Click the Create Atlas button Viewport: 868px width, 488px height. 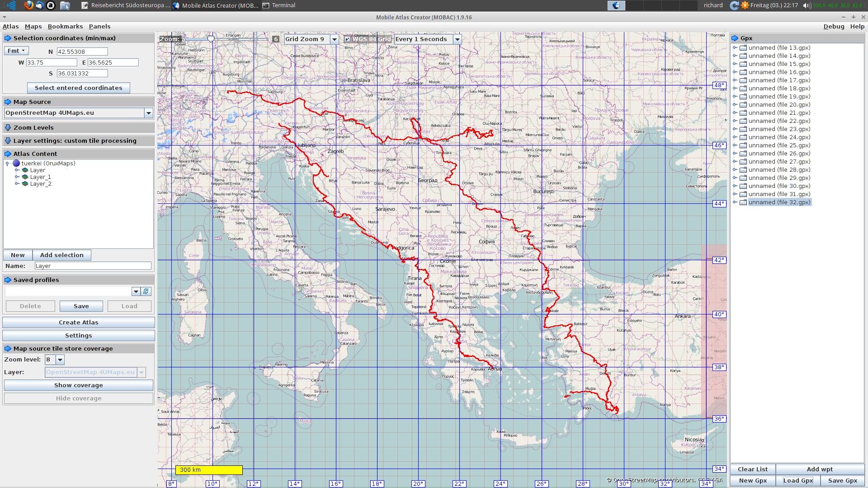(78, 323)
